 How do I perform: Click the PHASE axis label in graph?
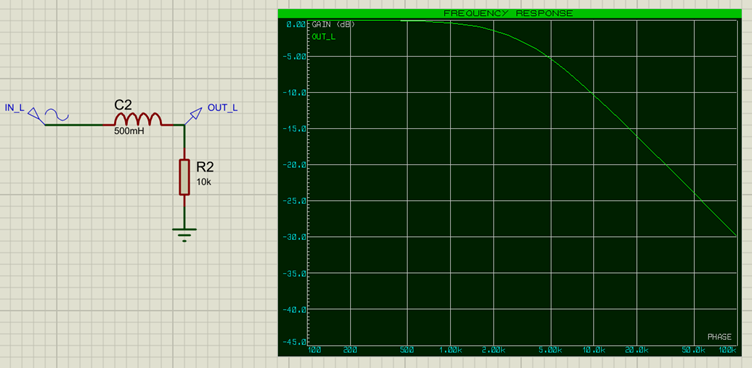point(720,337)
